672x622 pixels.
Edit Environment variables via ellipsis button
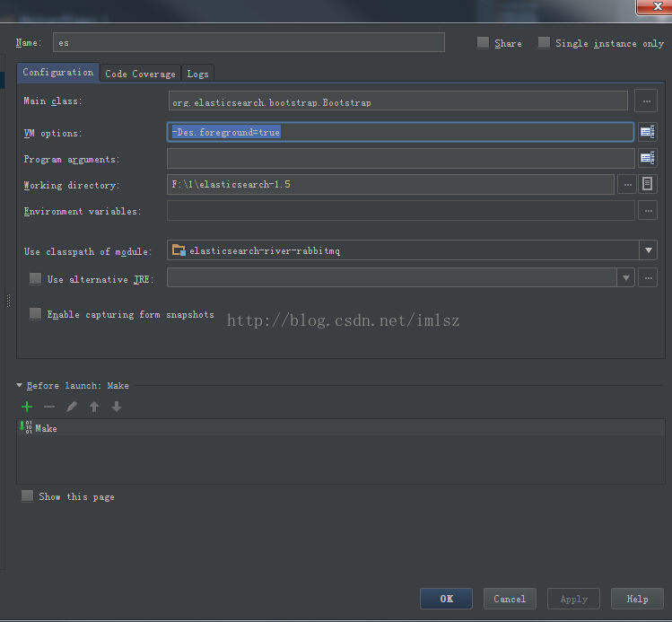point(648,211)
